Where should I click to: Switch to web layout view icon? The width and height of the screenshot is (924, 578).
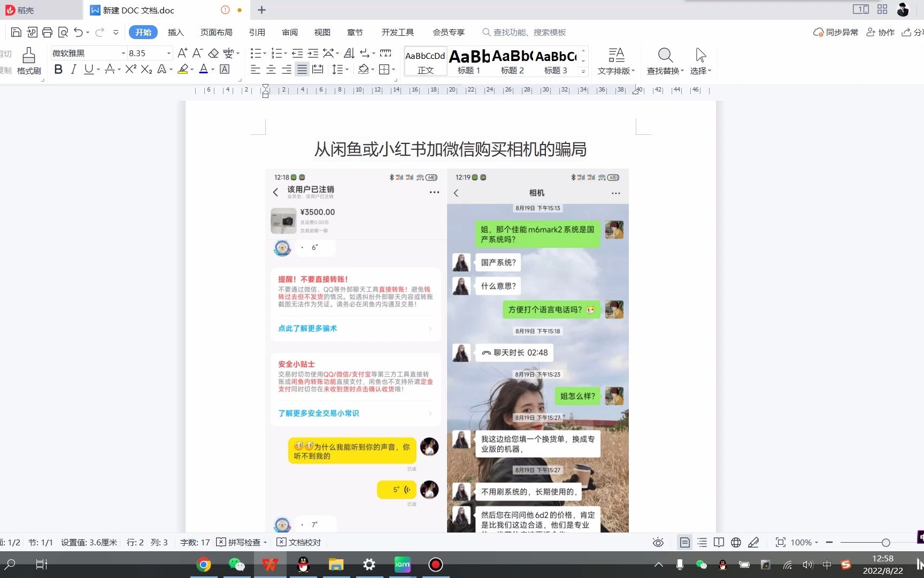click(736, 543)
